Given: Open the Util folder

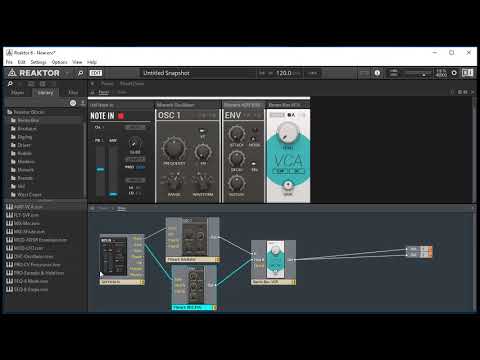Looking at the screenshot, I should 21,186.
